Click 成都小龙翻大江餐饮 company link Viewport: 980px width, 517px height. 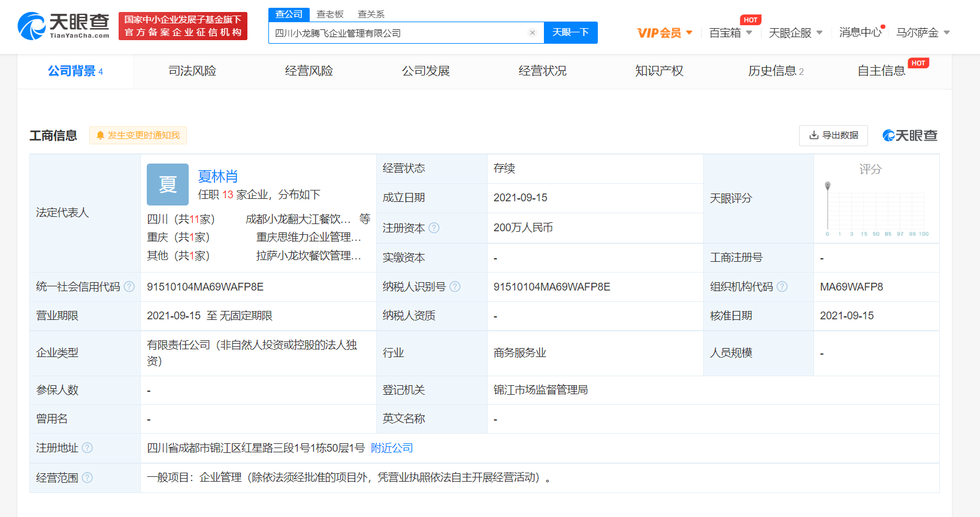pos(298,219)
